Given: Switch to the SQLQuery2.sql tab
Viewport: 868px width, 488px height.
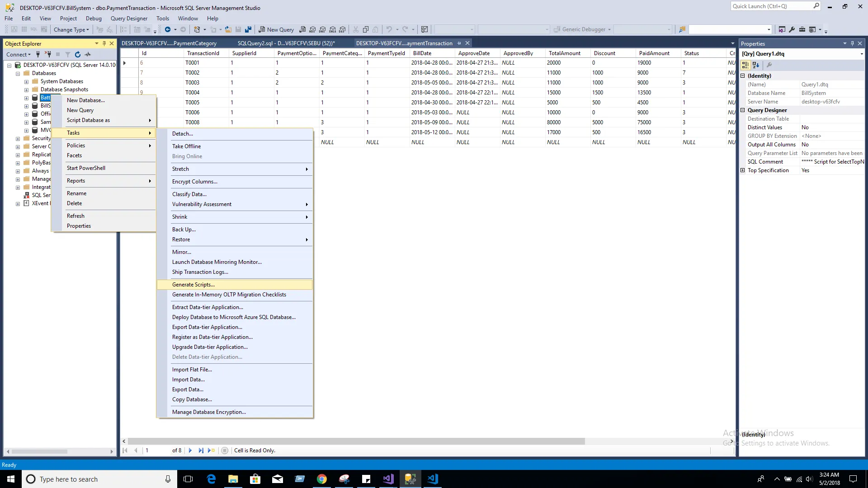Looking at the screenshot, I should [x=286, y=43].
